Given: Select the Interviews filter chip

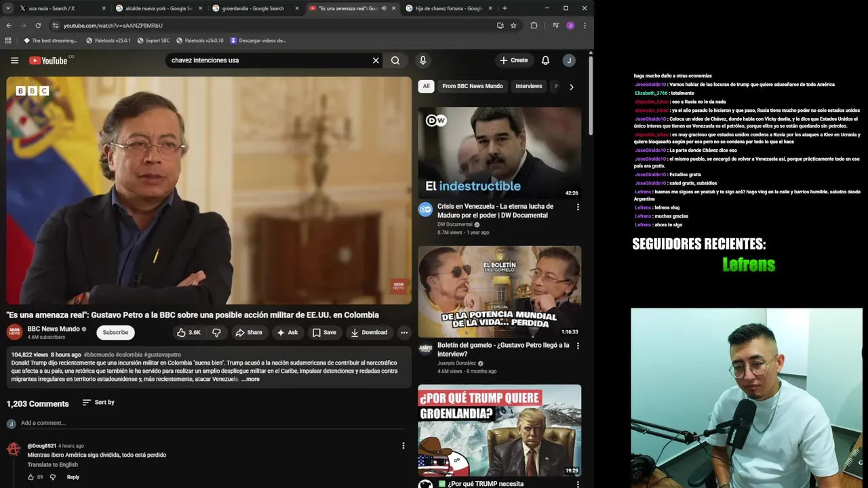Looking at the screenshot, I should [x=529, y=86].
